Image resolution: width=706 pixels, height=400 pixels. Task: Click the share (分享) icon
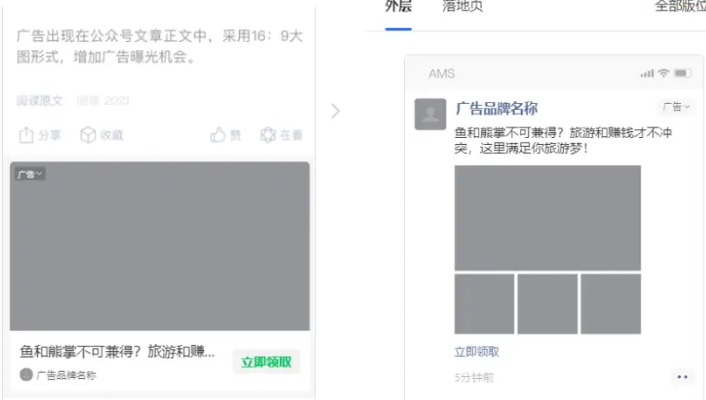tap(26, 135)
